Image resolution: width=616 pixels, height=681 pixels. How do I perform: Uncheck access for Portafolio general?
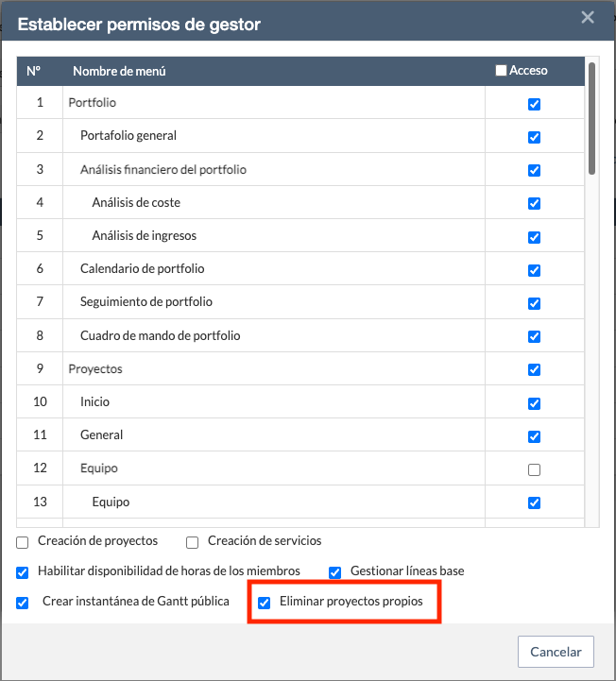pos(535,137)
